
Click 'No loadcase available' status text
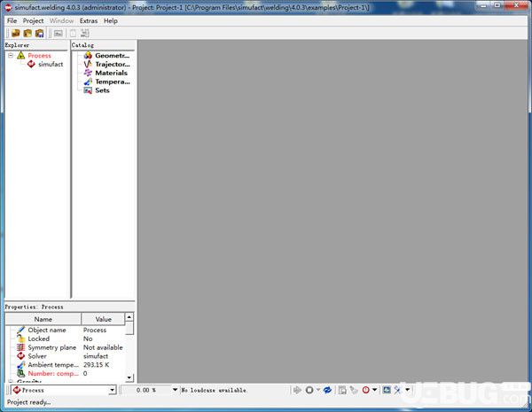tap(214, 391)
